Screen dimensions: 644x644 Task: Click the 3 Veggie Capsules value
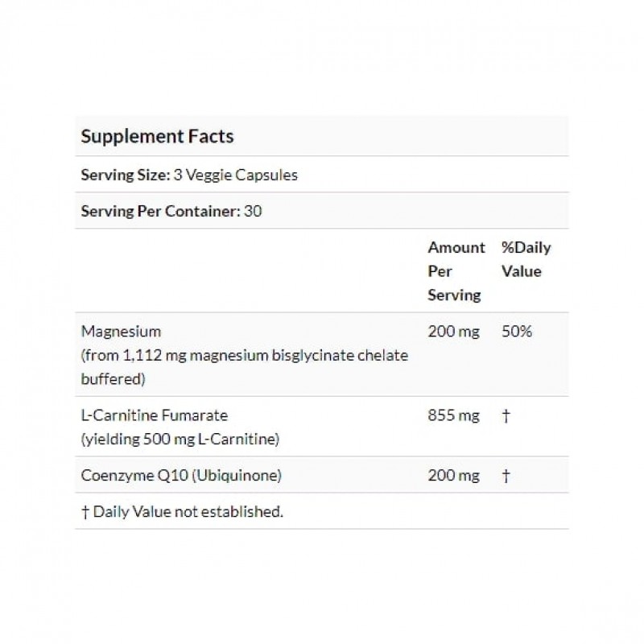click(235, 175)
